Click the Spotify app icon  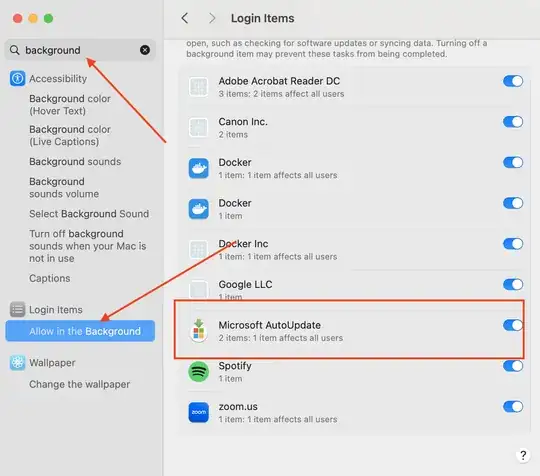click(198, 372)
